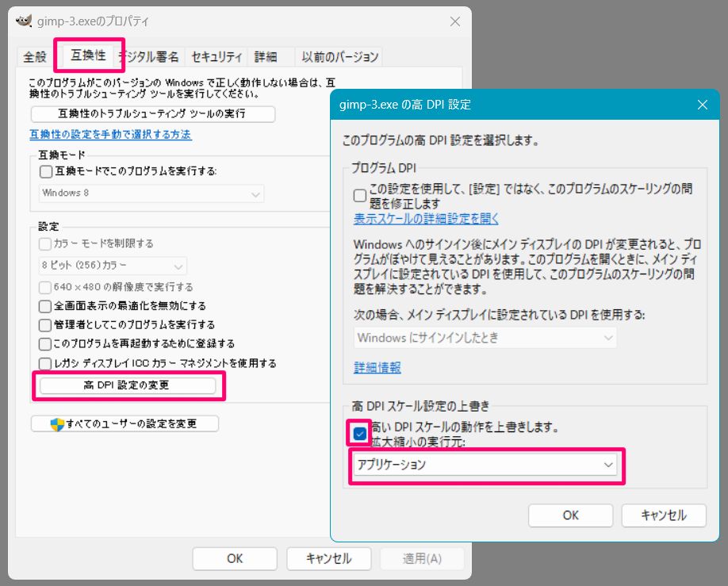
Task: Open the 以前のバージョン tab
Action: click(x=339, y=56)
